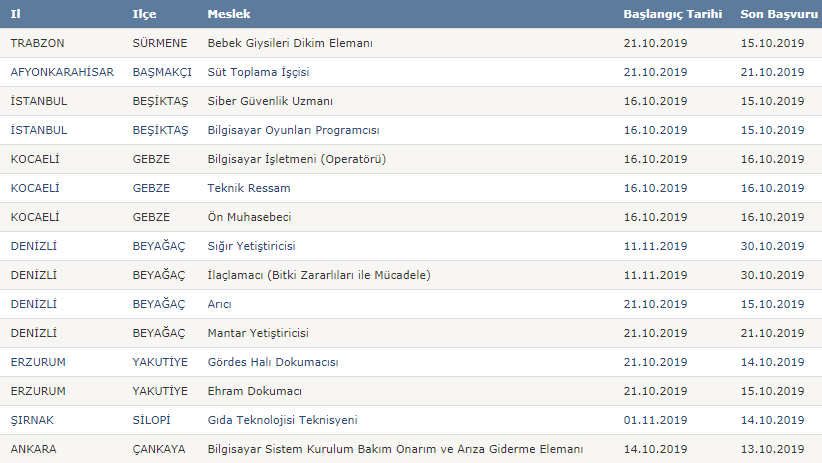Viewport: 822px width, 463px height.
Task: Open 'Siber Güvenlik Uzmanı' job entry
Action: (x=270, y=101)
